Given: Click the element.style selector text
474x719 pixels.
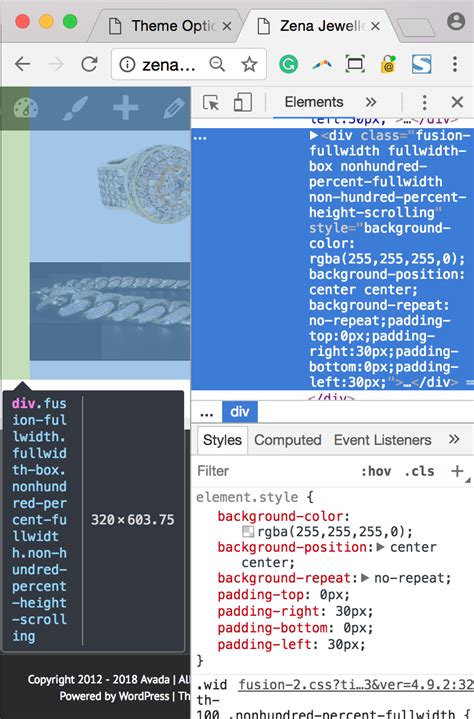Looking at the screenshot, I should [247, 497].
